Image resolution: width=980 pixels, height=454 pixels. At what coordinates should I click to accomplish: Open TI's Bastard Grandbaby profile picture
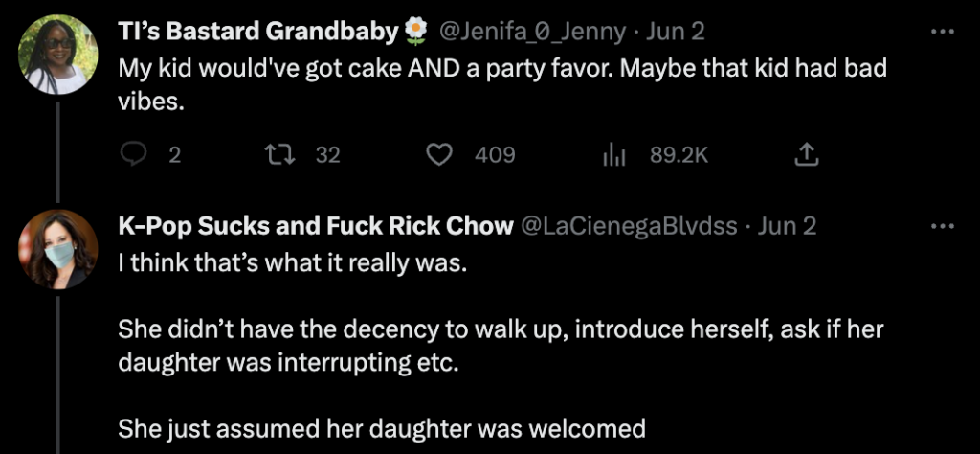click(58, 55)
